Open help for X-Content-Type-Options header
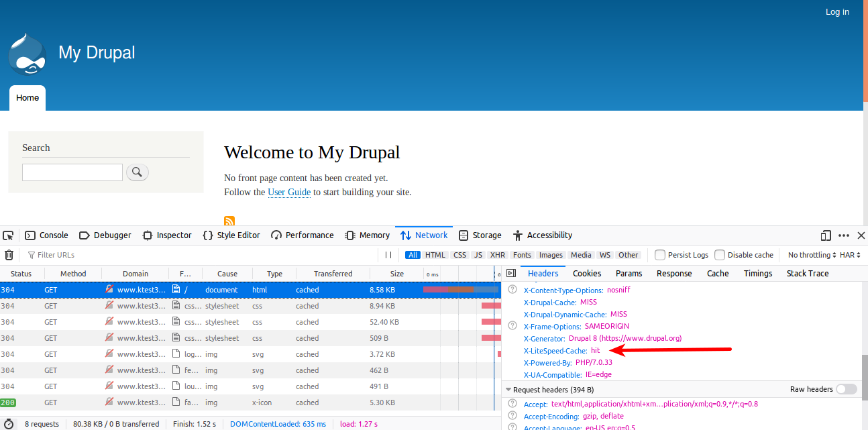The height and width of the screenshot is (430, 868). pos(512,290)
